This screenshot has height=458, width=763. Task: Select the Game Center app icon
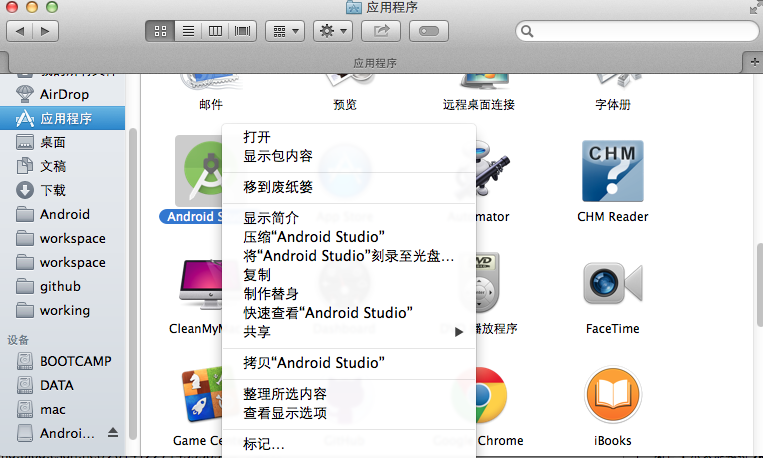pyautogui.click(x=202, y=395)
